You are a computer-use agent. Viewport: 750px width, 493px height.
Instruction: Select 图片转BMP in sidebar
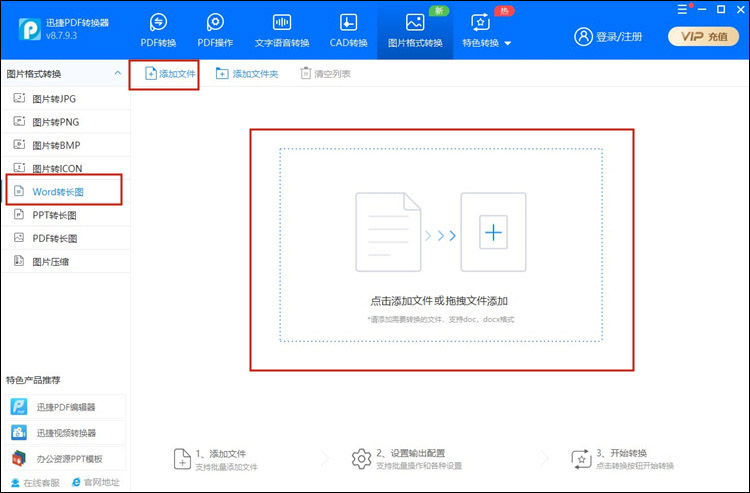click(x=66, y=145)
